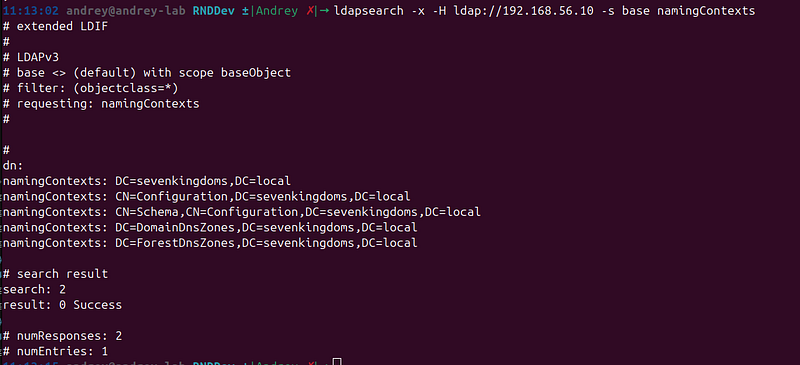Click the CN=Configuration naming context line

pos(207,196)
